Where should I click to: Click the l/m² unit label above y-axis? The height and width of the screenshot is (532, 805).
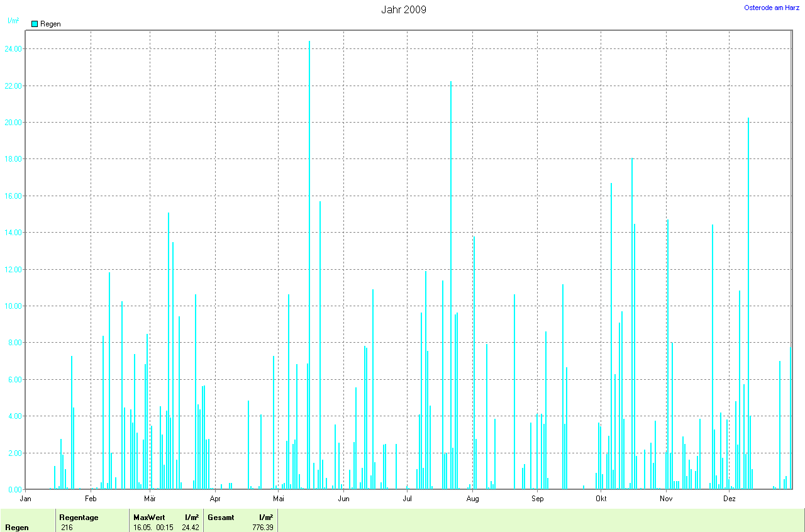point(13,21)
